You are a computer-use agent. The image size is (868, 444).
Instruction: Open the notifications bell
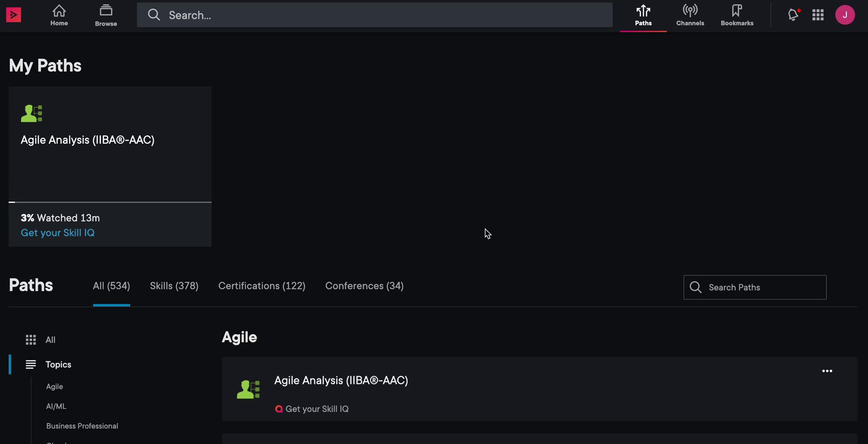point(793,15)
